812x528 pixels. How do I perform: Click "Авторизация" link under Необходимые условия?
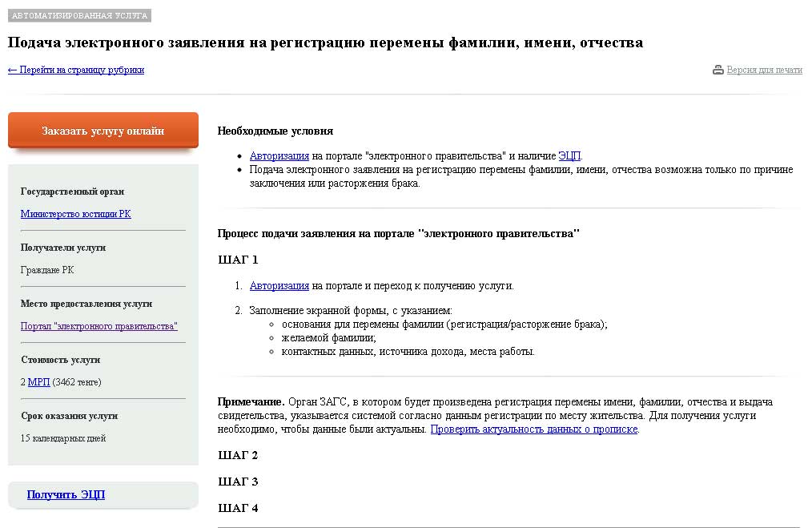(279, 156)
